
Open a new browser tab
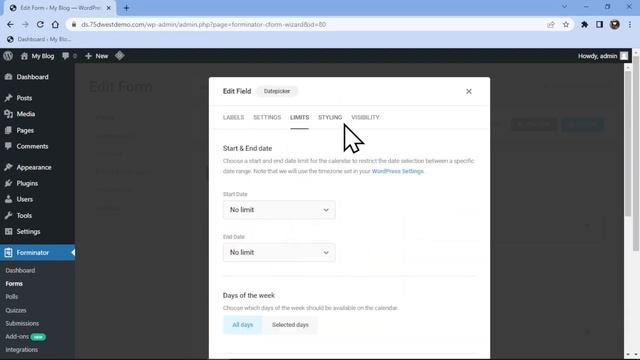126,8
